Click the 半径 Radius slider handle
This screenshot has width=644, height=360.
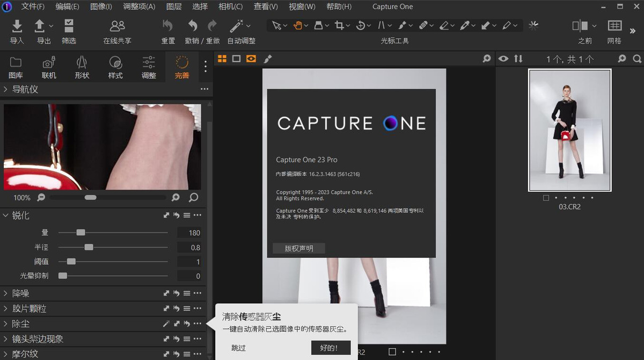89,247
